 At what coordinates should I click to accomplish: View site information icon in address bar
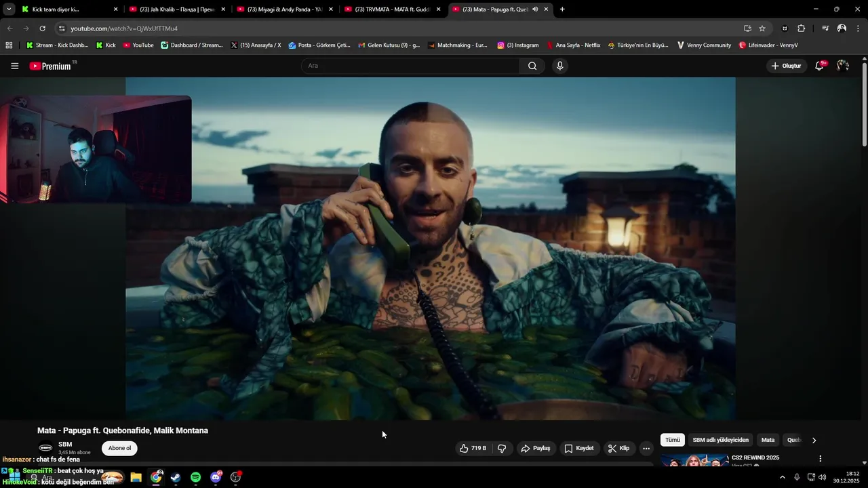tap(61, 28)
